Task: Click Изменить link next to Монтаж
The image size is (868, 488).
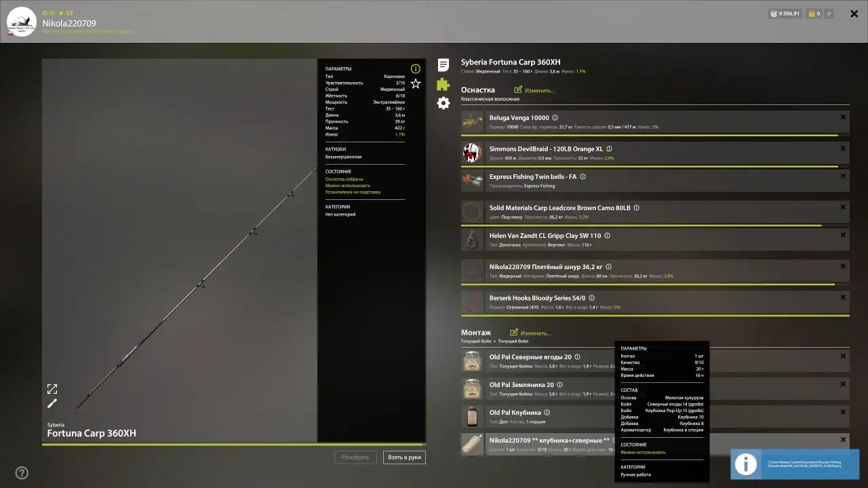Action: coord(530,333)
